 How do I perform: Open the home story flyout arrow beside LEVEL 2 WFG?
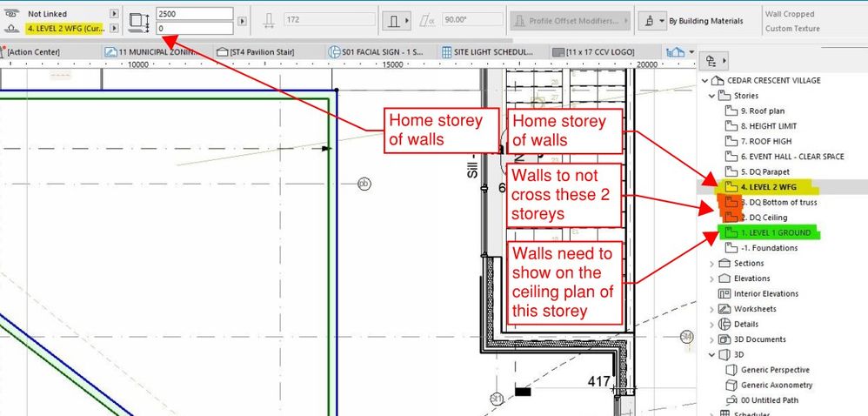tap(114, 28)
